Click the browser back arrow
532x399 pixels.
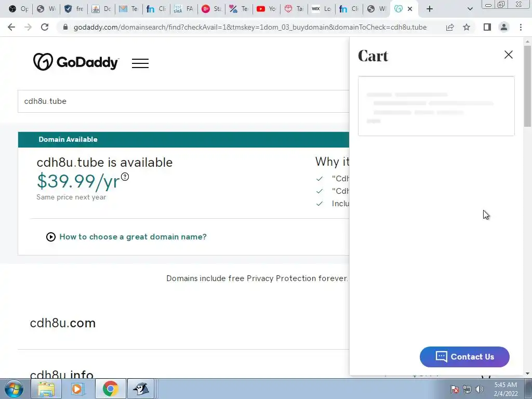11,27
